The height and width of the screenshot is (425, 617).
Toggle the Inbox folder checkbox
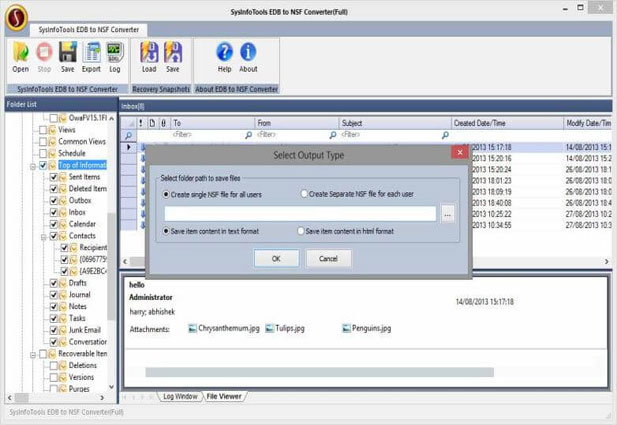[x=54, y=212]
